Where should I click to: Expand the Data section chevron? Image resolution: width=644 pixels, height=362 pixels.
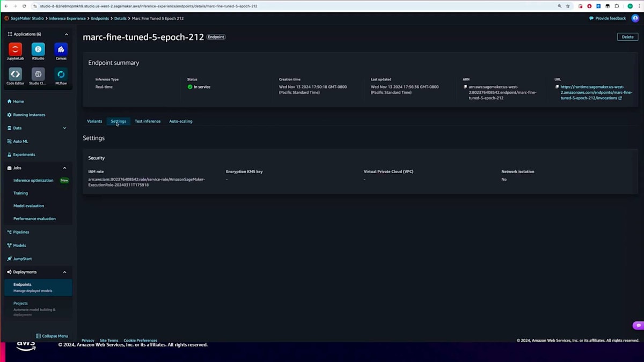65,128
